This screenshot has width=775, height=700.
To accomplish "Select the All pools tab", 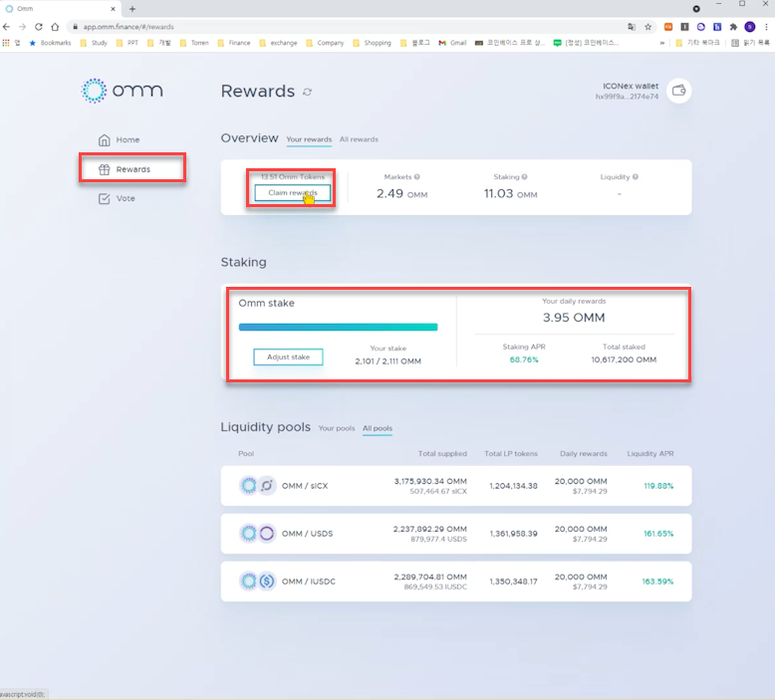I will [x=378, y=428].
